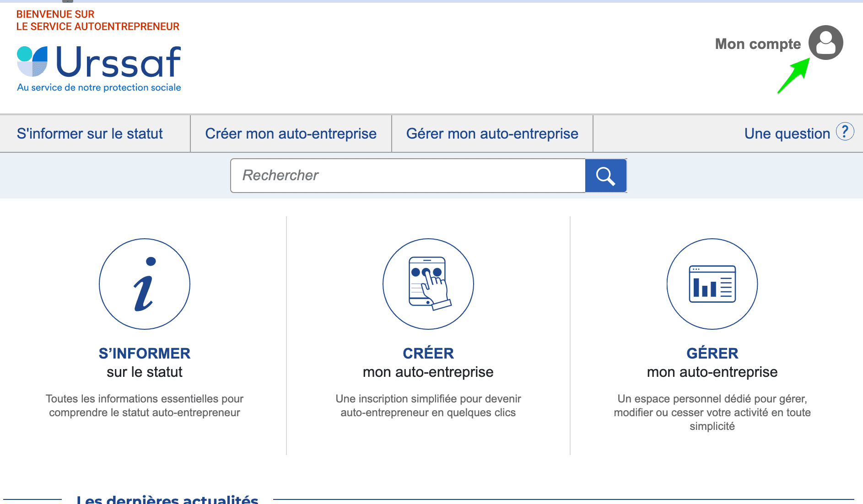Viewport: 863px width, 504px height.
Task: Open Créer mon auto-entreprise menu item
Action: [x=291, y=134]
